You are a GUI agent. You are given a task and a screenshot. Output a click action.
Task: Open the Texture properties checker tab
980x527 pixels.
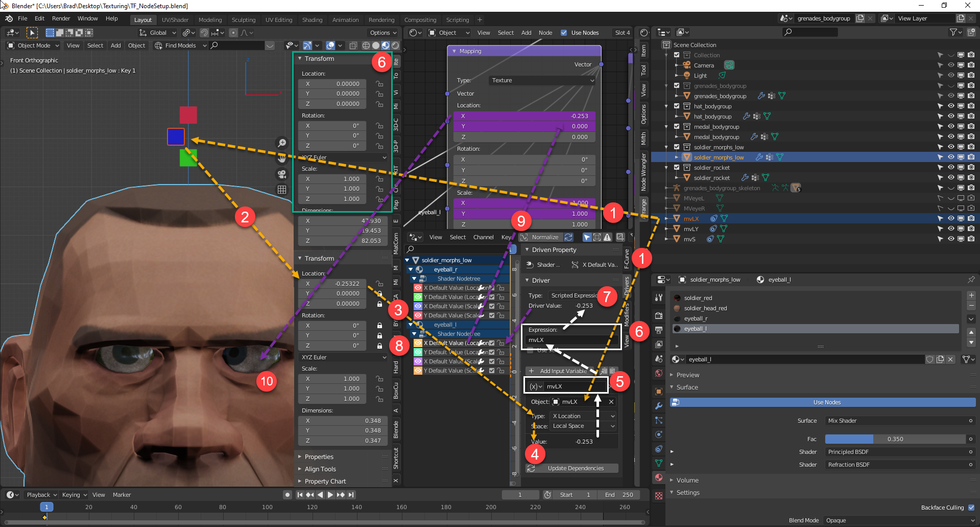point(659,496)
